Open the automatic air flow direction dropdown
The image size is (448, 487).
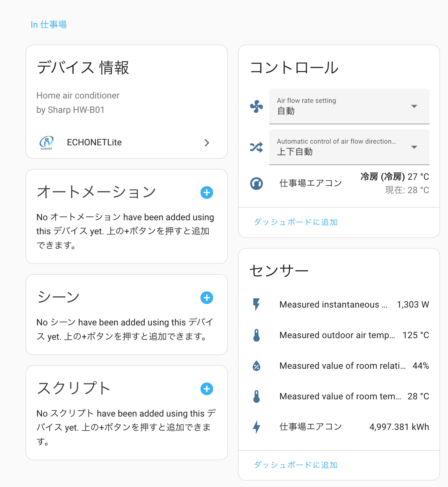[349, 147]
